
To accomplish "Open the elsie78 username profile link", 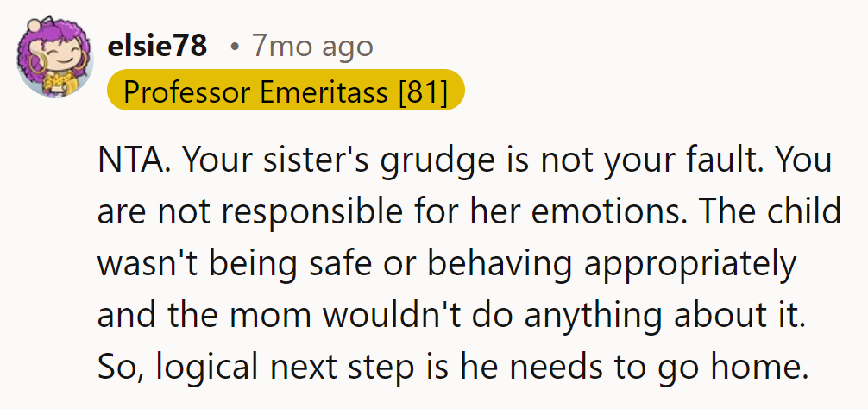I will pyautogui.click(x=156, y=46).
